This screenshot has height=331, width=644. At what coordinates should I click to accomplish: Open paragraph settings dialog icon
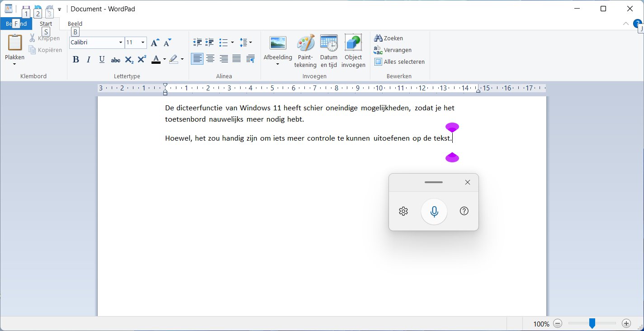(251, 59)
